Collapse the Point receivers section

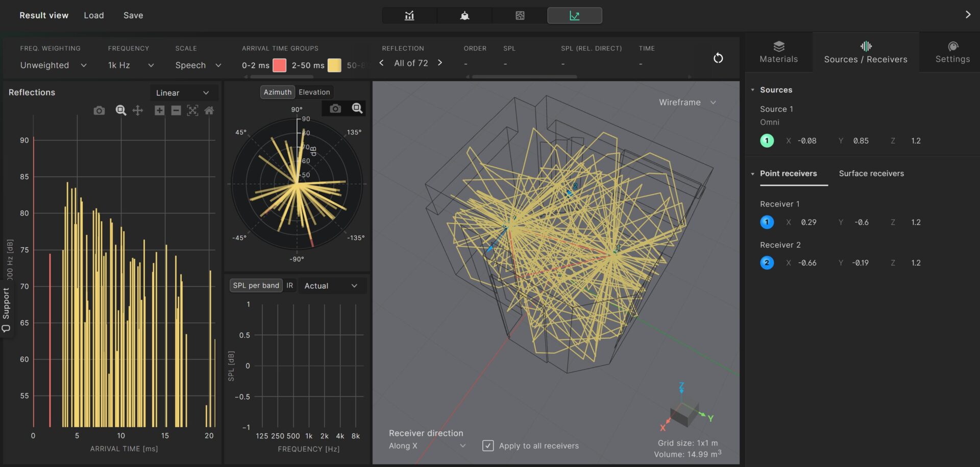[752, 174]
